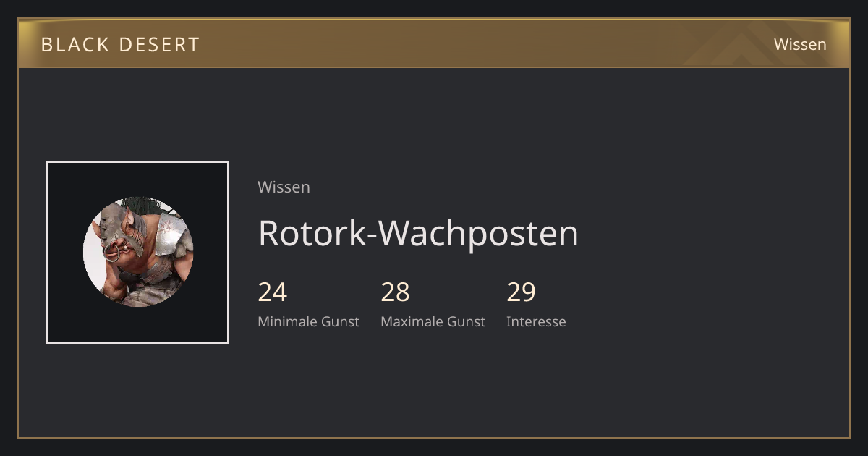Open the Wissen link in the gold header
Screen dimensions: 868x456
(800, 44)
